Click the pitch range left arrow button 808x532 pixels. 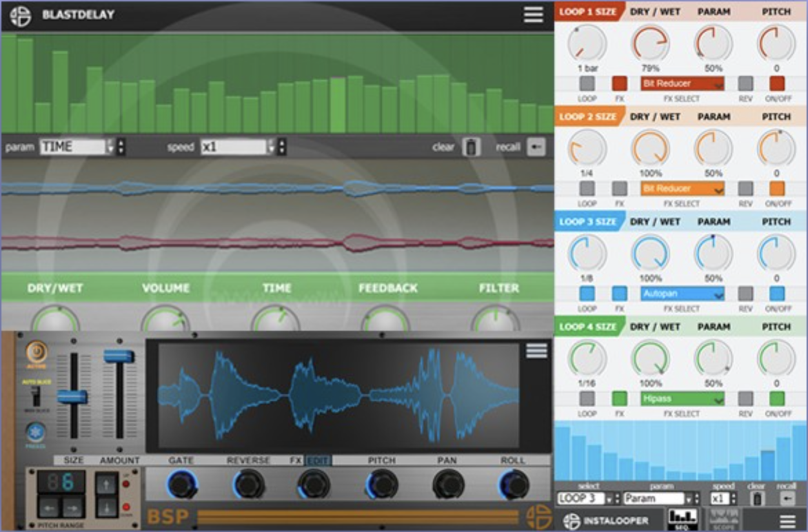tap(49, 509)
